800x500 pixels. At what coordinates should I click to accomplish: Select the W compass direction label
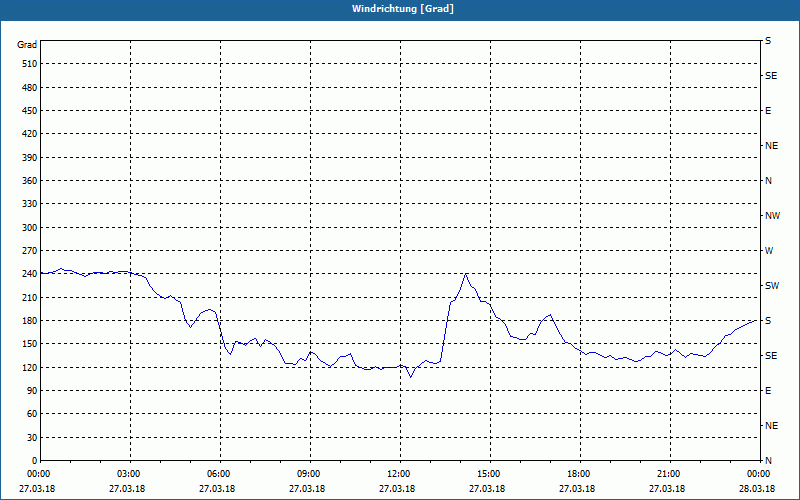point(769,251)
